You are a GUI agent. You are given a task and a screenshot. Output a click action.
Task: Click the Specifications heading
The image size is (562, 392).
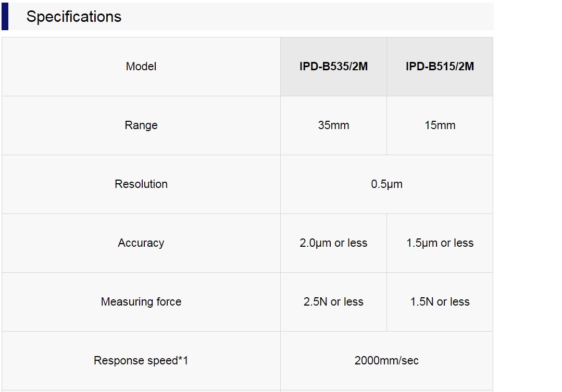tap(74, 17)
